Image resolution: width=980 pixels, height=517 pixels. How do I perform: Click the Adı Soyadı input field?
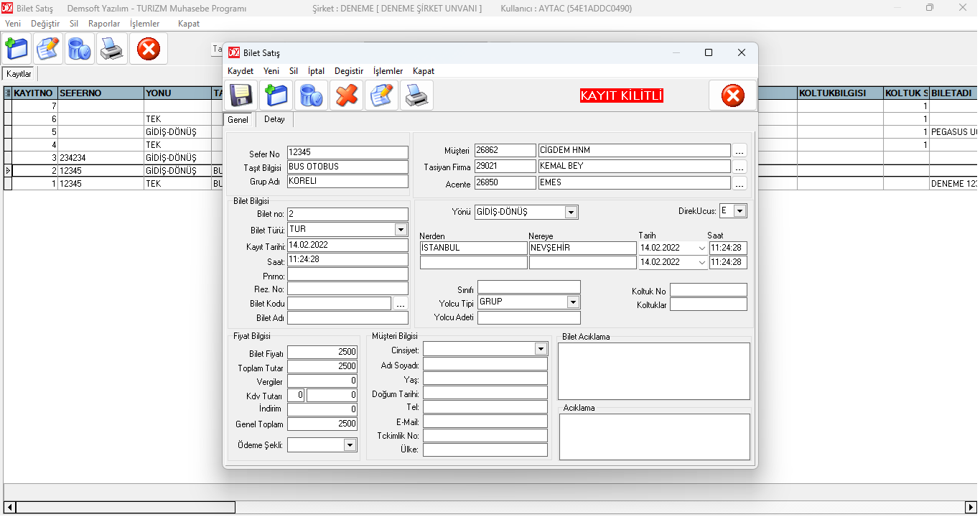[485, 365]
